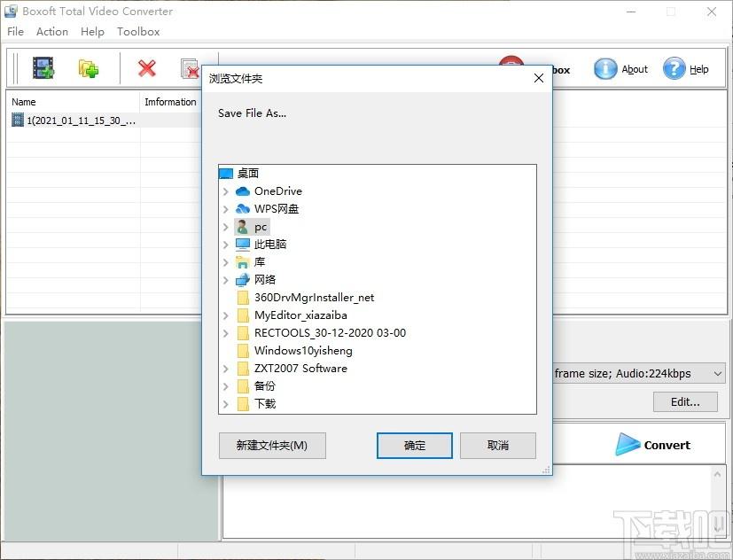The image size is (733, 560).
Task: Click the pc user icon
Action: coord(242,227)
